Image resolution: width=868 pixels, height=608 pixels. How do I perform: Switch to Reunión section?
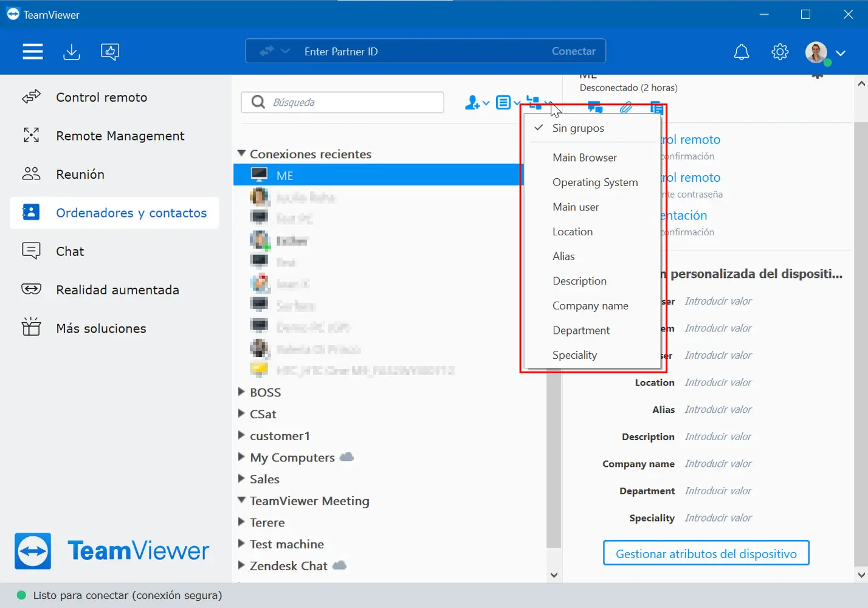click(x=114, y=174)
